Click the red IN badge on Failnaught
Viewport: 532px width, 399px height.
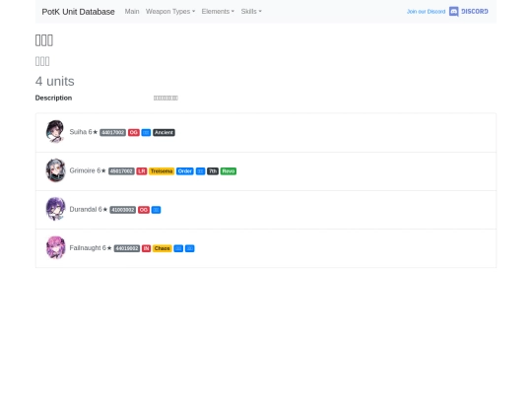click(146, 248)
